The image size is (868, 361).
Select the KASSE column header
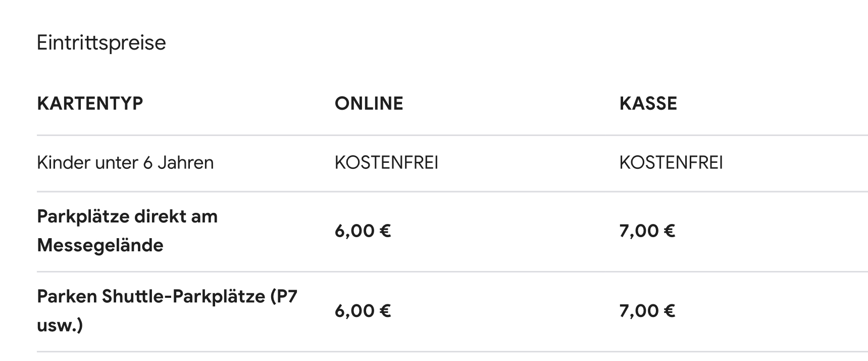click(648, 104)
